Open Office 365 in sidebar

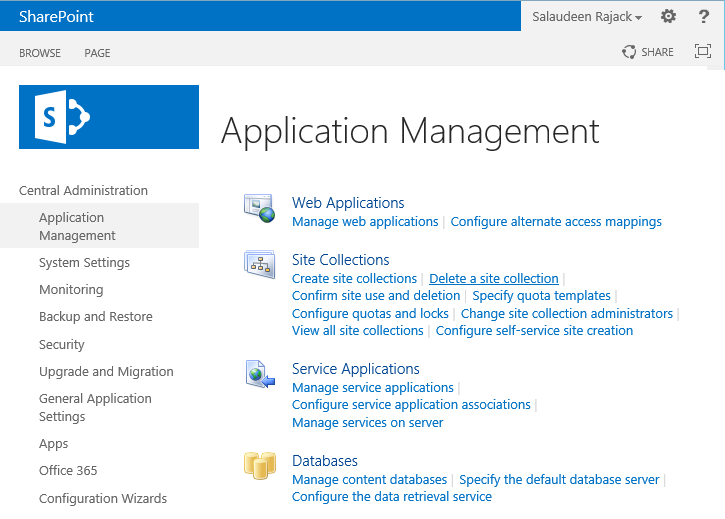pyautogui.click(x=68, y=470)
